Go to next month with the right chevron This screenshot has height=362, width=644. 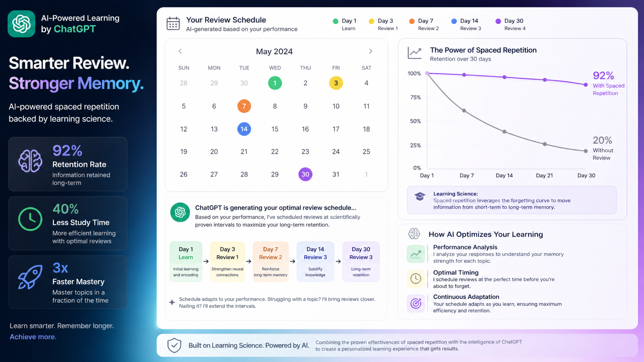click(x=371, y=51)
